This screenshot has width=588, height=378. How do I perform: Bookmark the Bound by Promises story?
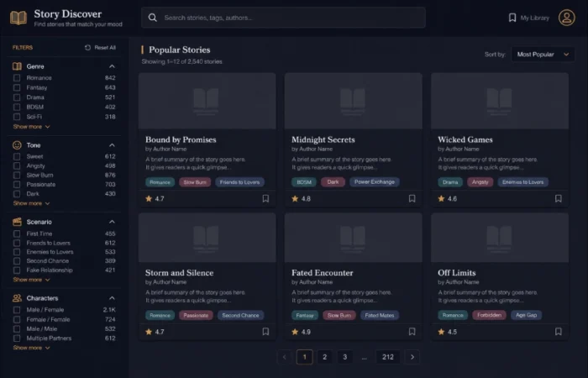coord(265,198)
